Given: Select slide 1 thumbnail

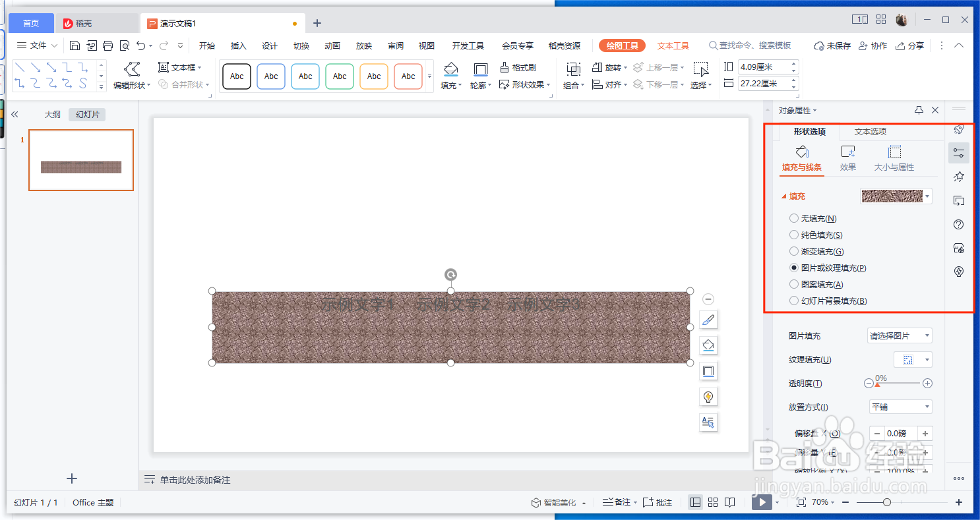Looking at the screenshot, I should pos(81,160).
